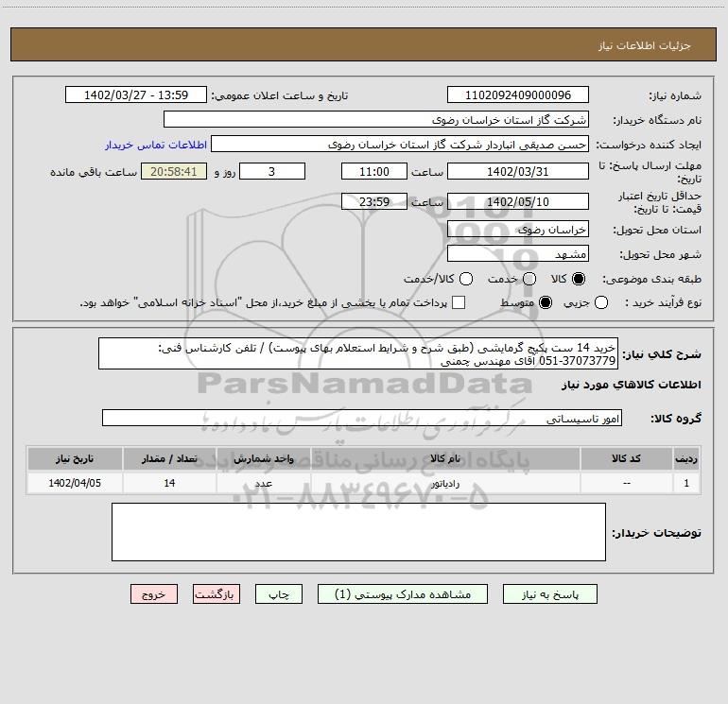Select the کالا radio button
728x704 pixels.
coord(579,279)
